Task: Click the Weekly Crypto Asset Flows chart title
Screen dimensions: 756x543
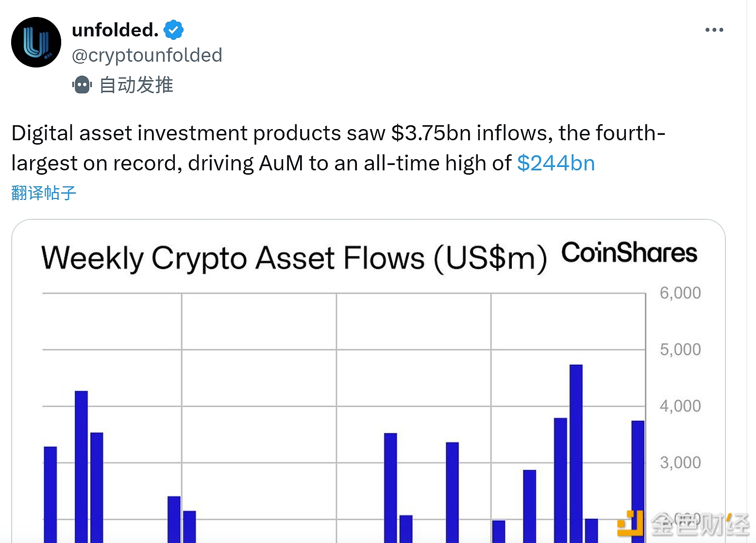Action: tap(294, 258)
